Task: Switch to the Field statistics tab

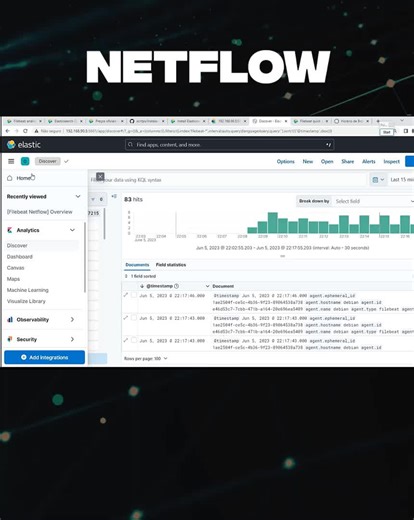Action: (x=171, y=265)
